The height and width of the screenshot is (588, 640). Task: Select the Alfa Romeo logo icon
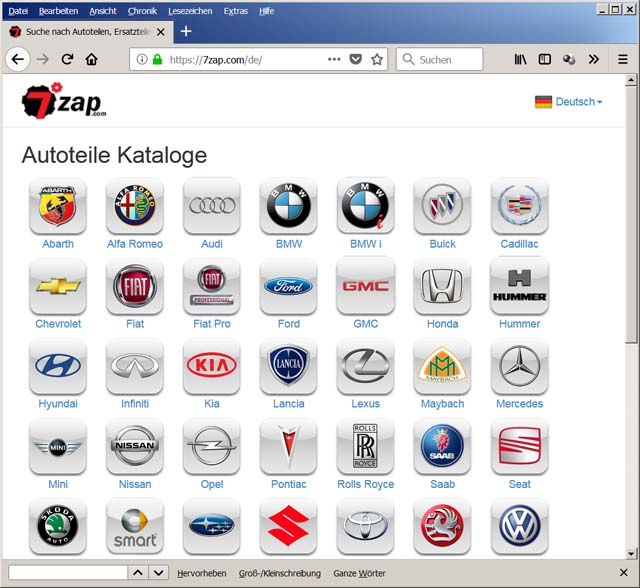pyautogui.click(x=135, y=206)
